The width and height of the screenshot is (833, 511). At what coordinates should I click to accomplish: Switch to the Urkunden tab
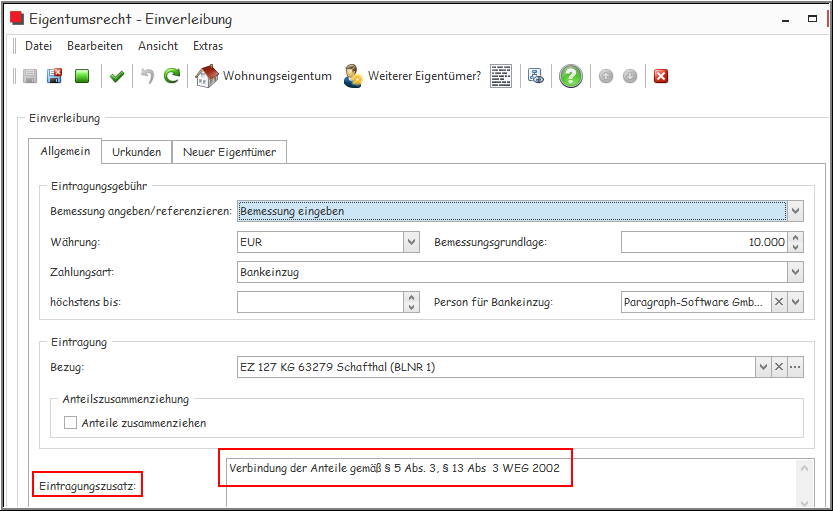pyautogui.click(x=136, y=152)
